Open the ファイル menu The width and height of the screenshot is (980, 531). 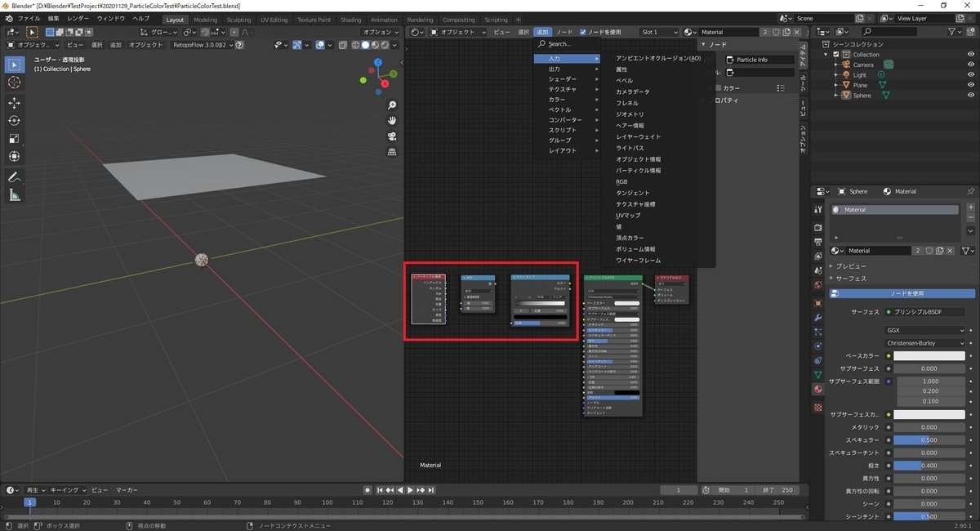tap(29, 18)
